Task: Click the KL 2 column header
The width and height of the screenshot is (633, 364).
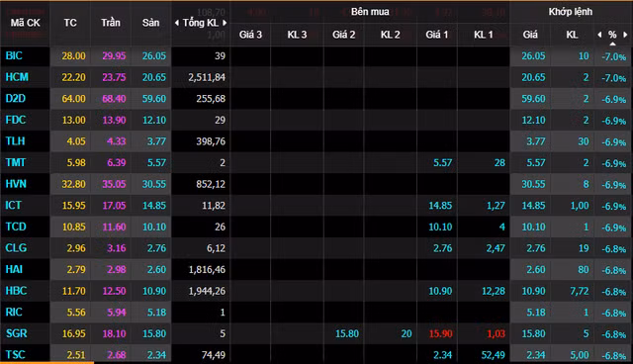Action: tap(390, 35)
